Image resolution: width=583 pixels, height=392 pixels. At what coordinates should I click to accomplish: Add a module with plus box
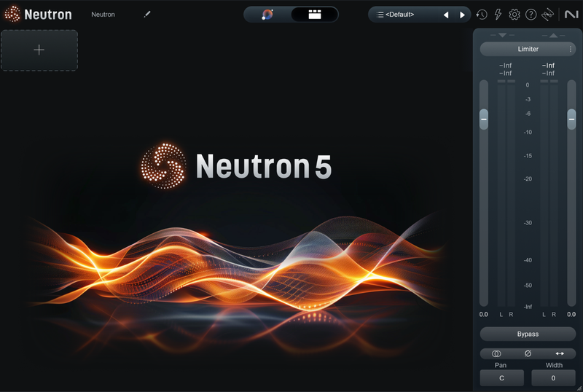click(x=39, y=50)
